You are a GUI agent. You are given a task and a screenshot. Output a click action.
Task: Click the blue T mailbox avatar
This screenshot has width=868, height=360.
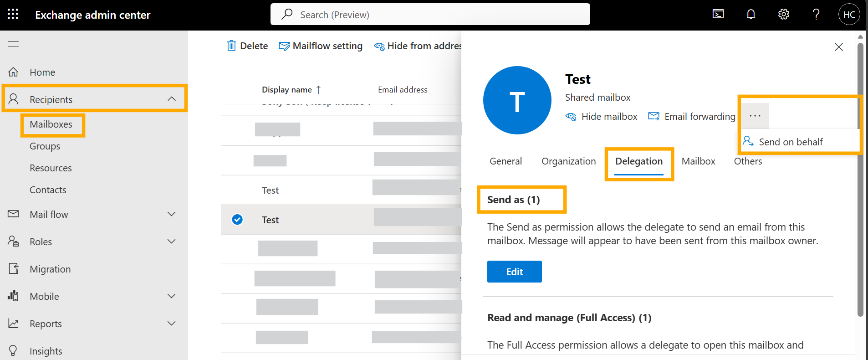517,100
